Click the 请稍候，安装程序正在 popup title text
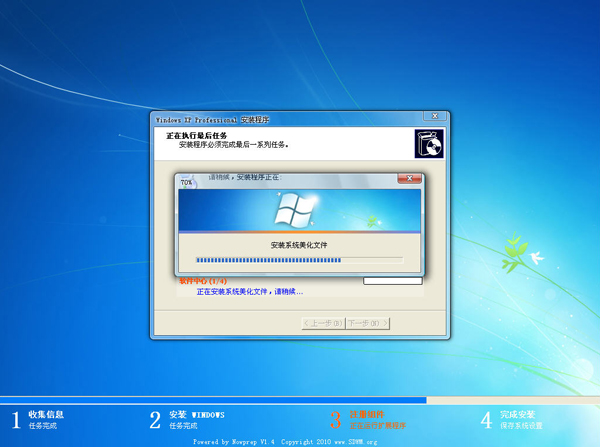The width and height of the screenshot is (600, 447). tap(245, 177)
